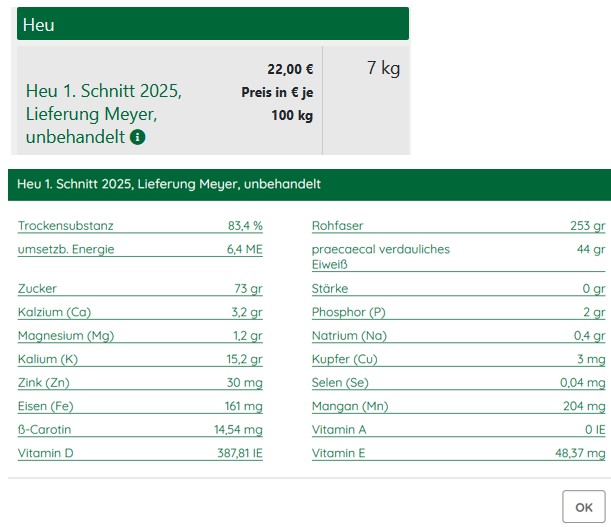Click the Kalzium (Ca) label
611x527 pixels.
[54, 312]
